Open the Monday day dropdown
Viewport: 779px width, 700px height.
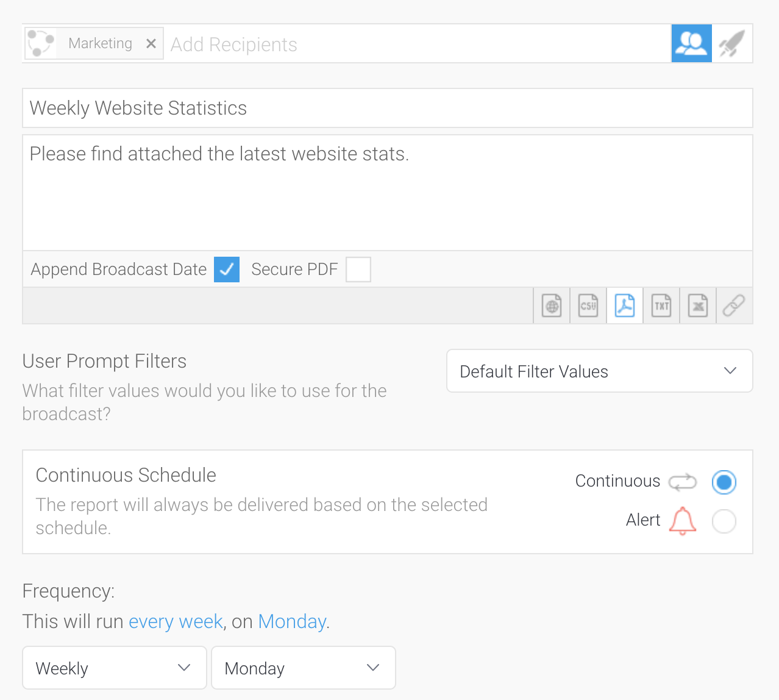point(303,668)
